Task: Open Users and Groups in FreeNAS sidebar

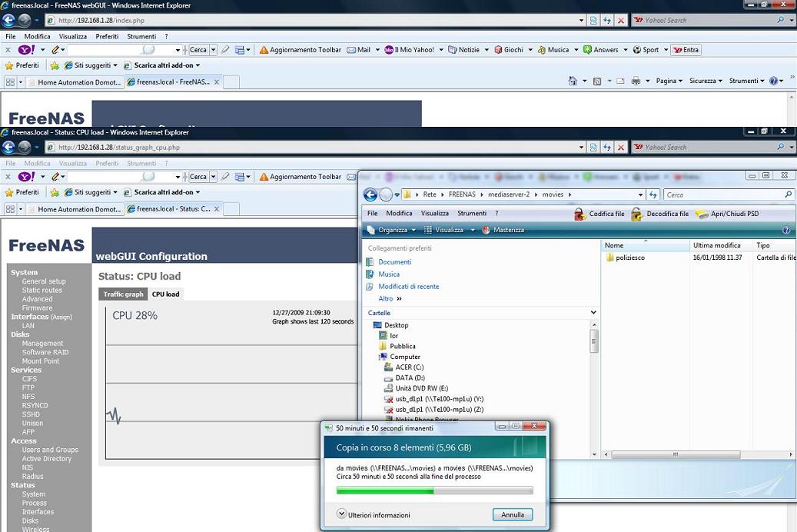Action: [50, 450]
